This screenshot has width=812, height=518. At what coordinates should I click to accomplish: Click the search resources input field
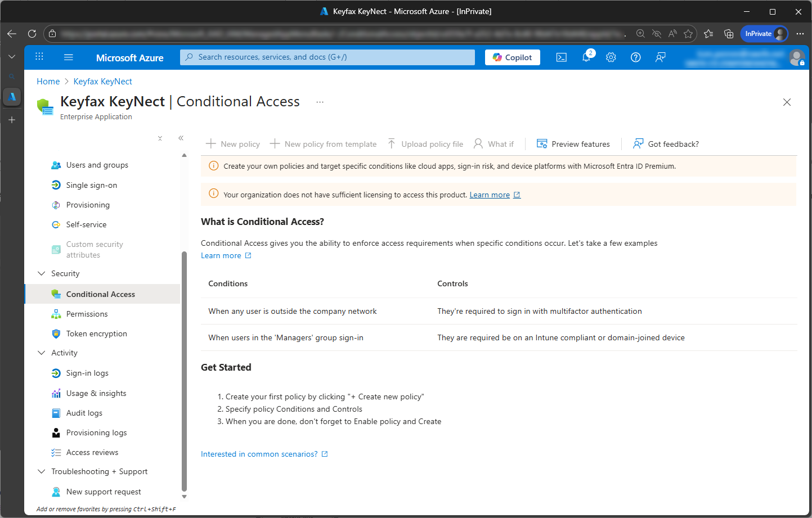tap(328, 57)
